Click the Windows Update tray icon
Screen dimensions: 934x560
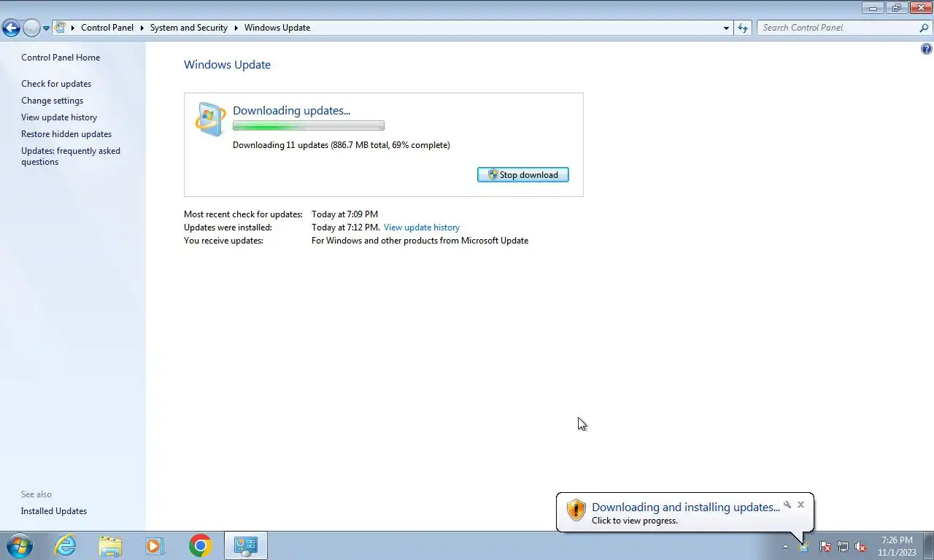point(804,546)
